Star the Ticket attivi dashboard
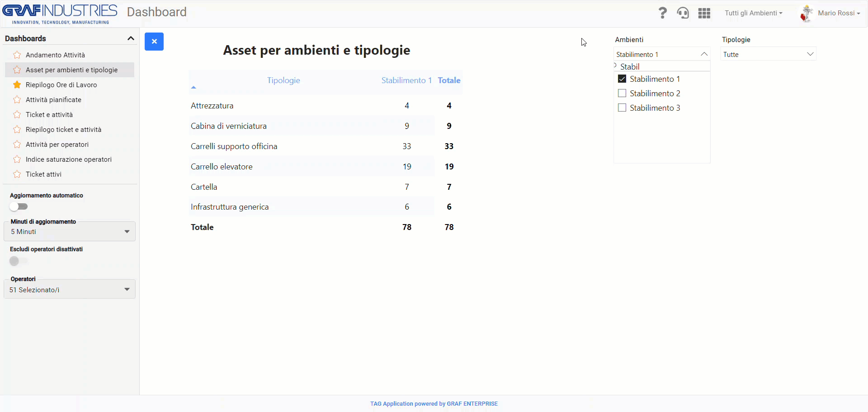This screenshot has height=412, width=868. coord(17,174)
